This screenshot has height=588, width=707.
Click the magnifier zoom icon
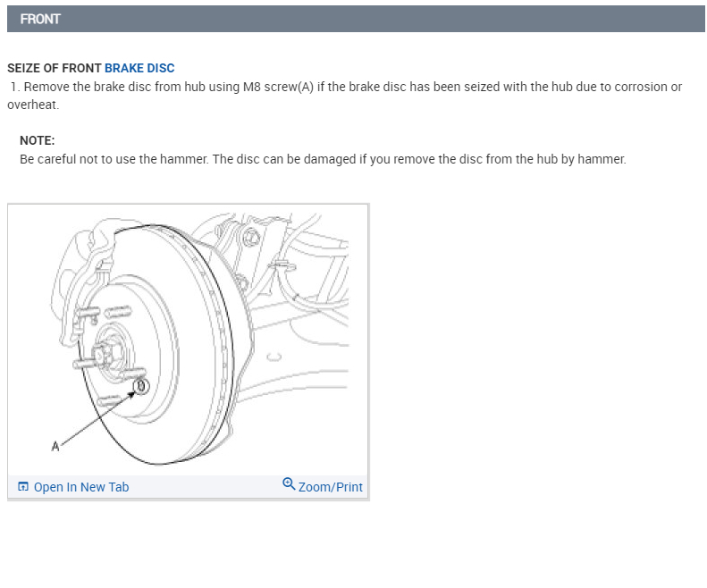[289, 484]
